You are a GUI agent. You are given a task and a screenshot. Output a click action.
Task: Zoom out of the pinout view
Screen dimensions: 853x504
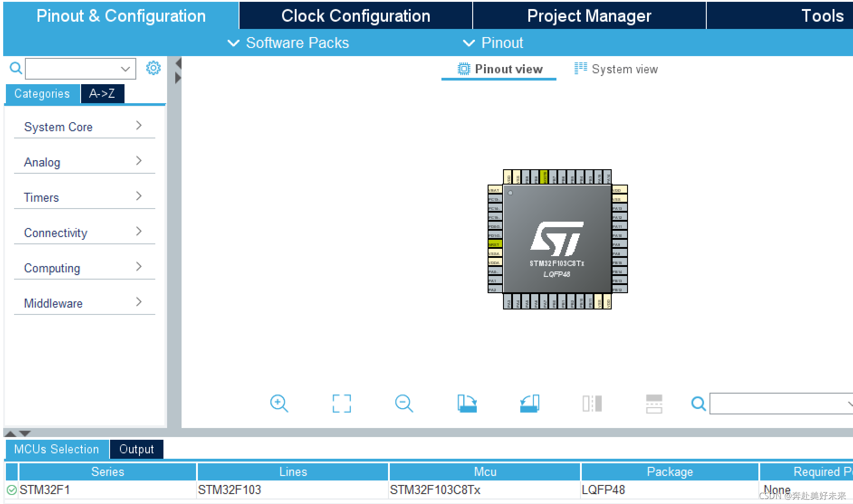coord(404,403)
